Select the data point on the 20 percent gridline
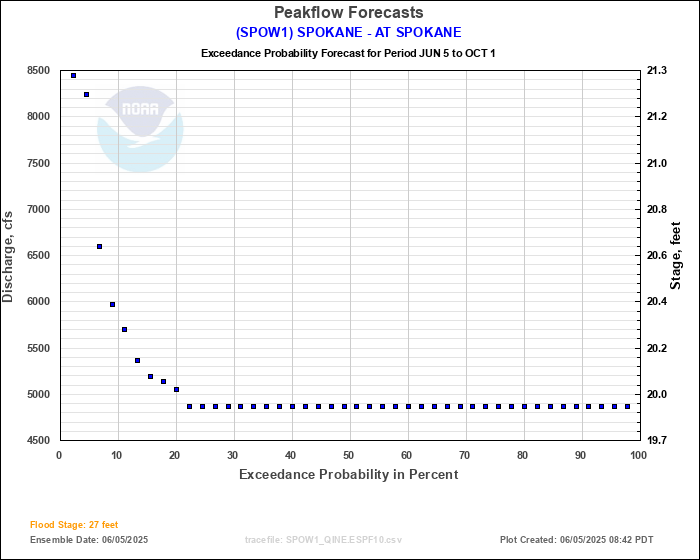This screenshot has height=560, width=700. coord(176,390)
